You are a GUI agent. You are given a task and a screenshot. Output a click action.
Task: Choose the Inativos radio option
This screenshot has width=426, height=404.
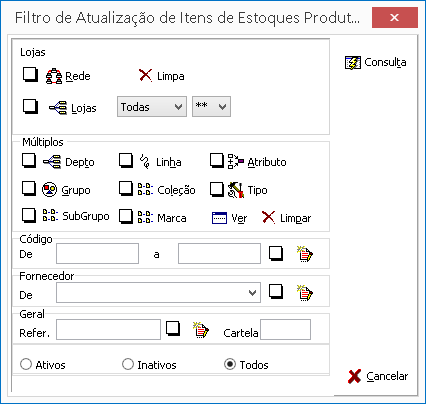click(x=128, y=364)
